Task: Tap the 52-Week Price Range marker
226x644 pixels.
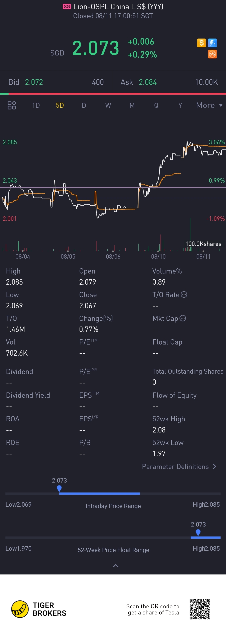Action: click(198, 533)
